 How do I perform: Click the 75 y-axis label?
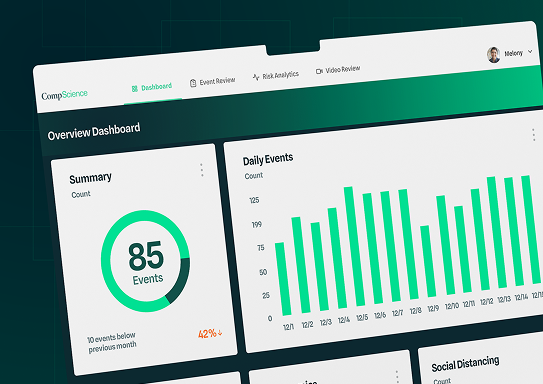tap(261, 248)
